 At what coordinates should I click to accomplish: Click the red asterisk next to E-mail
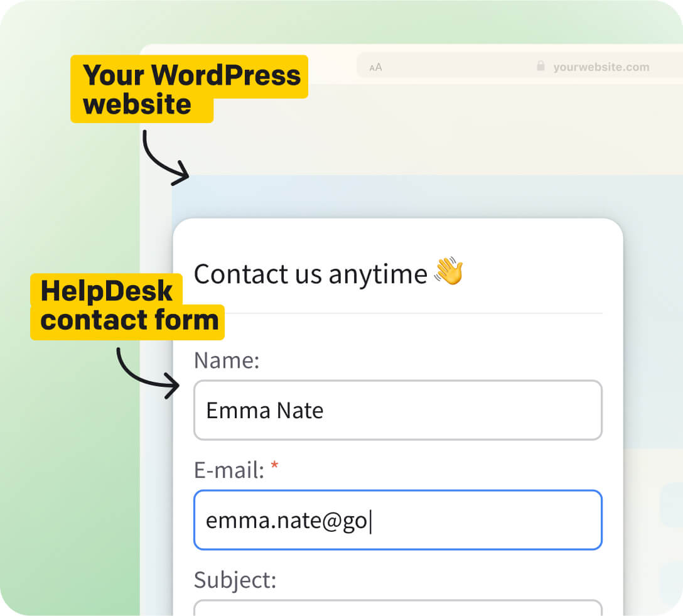[x=274, y=466]
